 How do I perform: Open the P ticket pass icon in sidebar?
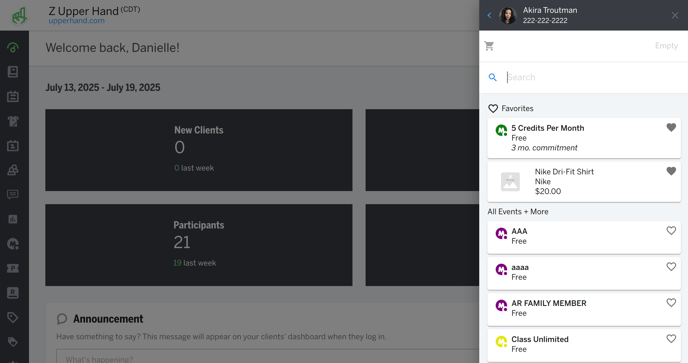(13, 268)
